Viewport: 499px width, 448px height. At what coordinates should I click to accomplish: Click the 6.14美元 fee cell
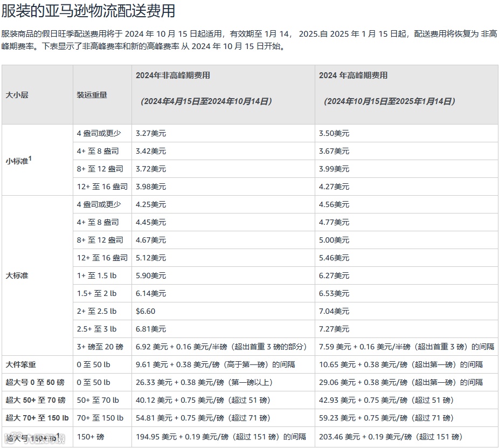pos(224,294)
